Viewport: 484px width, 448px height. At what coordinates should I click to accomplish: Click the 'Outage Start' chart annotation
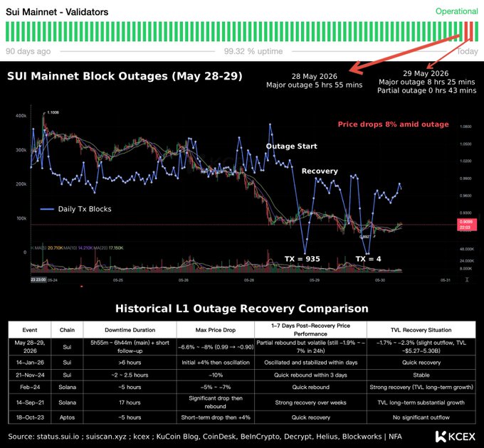pyautogui.click(x=291, y=146)
